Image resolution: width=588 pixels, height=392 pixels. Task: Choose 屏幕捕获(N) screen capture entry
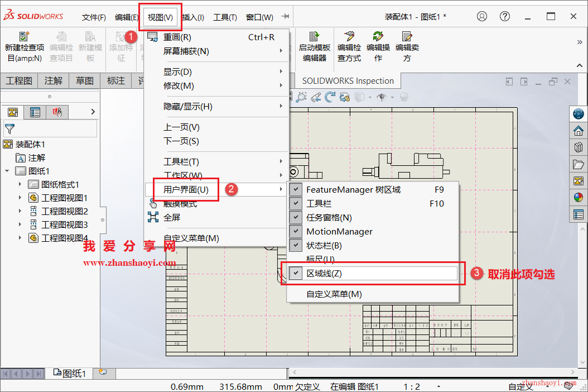(217, 51)
